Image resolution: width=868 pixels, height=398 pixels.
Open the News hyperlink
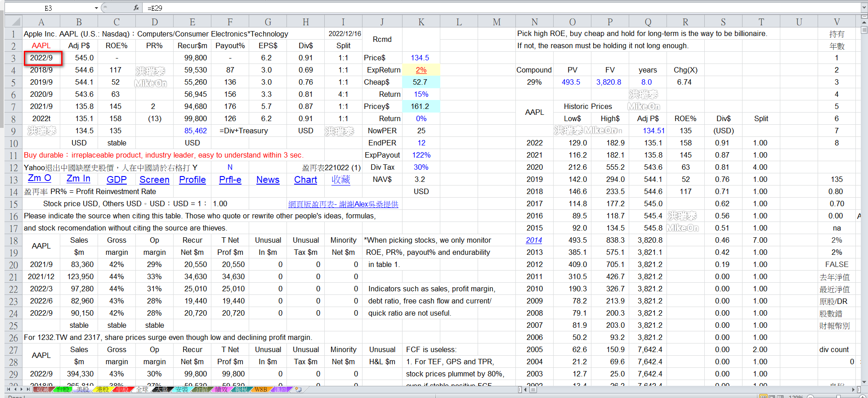268,179
